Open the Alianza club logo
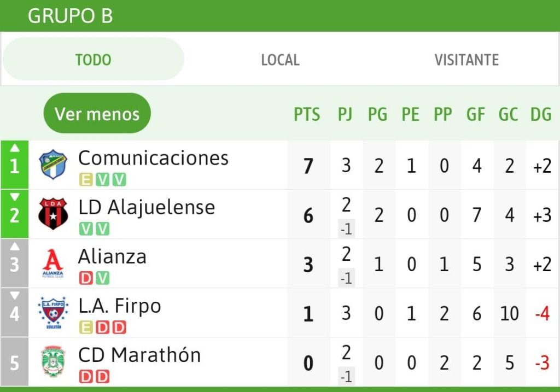This screenshot has width=560, height=392. tap(53, 264)
